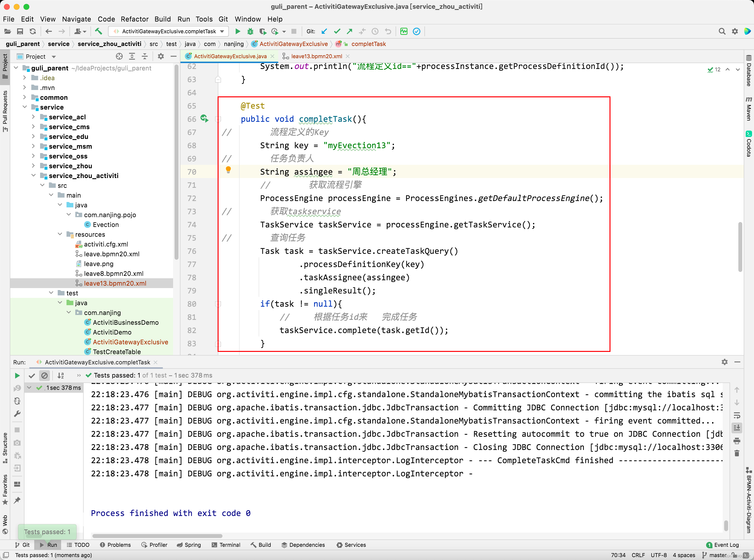Viewport: 754px width, 560px height.
Task: Click the run test gutter icon at line 66
Action: click(x=204, y=119)
